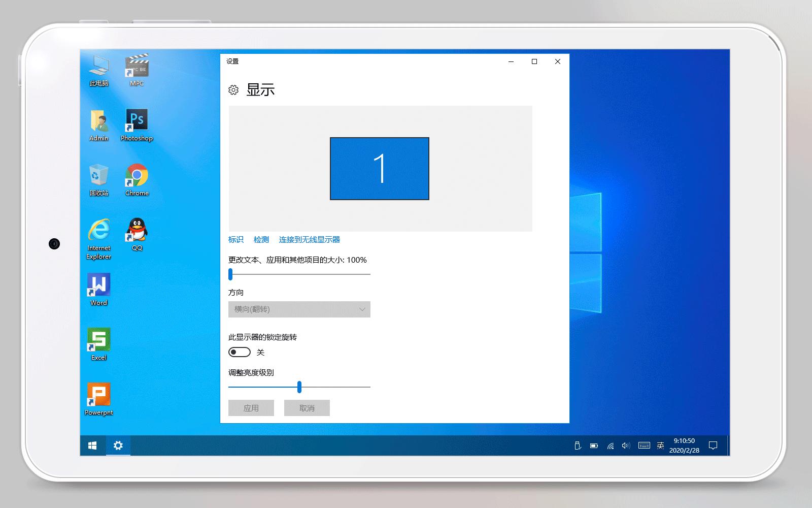This screenshot has height=508, width=812.
Task: Open the Start menu
Action: [x=92, y=446]
